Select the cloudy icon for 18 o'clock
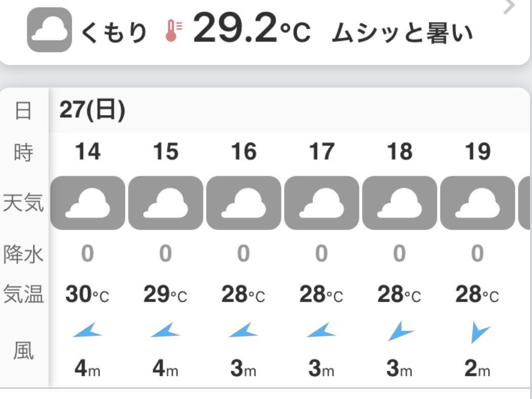Image resolution: width=532 pixels, height=399 pixels. point(400,203)
